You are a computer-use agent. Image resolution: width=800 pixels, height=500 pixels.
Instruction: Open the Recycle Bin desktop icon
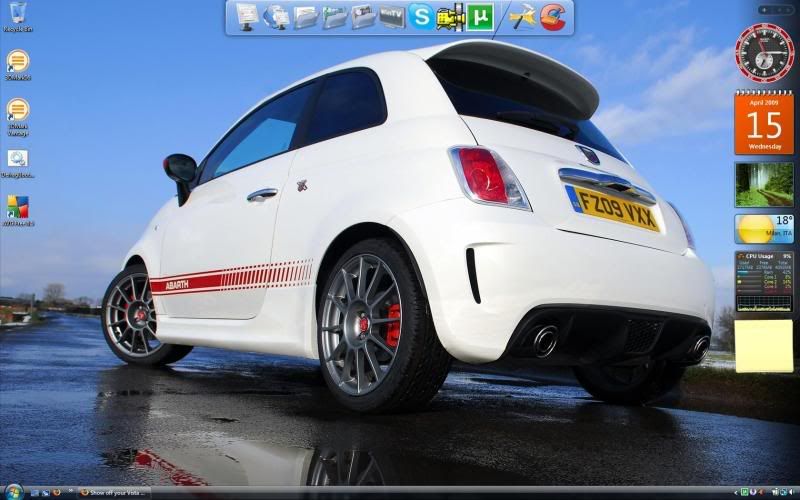(18, 16)
